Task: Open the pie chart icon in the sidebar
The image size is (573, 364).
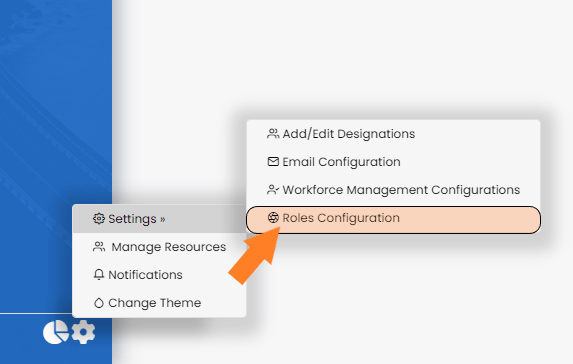Action: pyautogui.click(x=56, y=332)
